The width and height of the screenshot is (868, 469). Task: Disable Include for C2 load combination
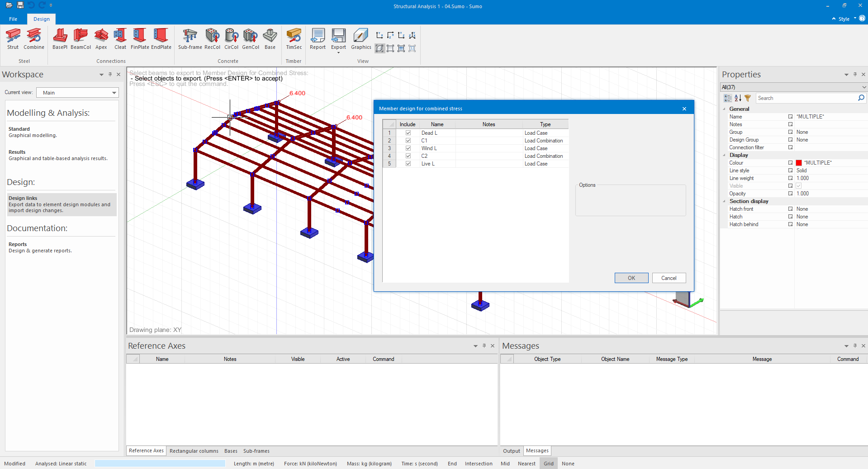pos(408,156)
